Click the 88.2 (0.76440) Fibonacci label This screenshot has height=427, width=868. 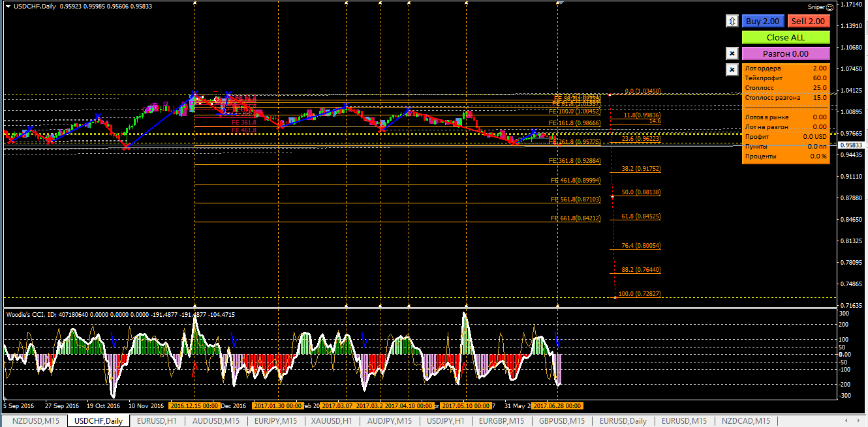[x=641, y=269]
